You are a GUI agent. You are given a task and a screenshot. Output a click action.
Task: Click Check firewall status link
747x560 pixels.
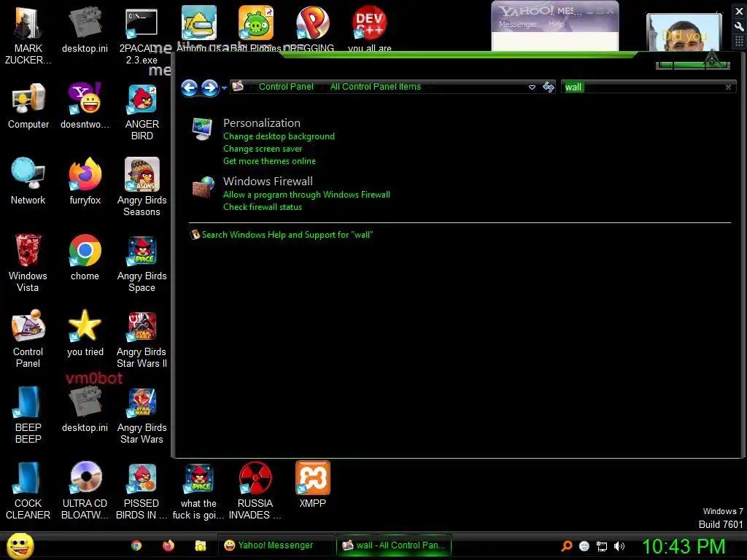[263, 206]
